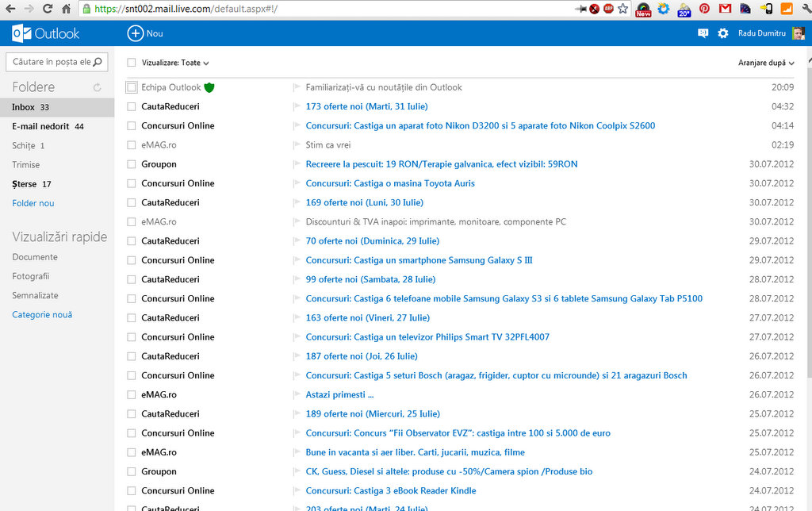Show the Semnalizate quick view
Image resolution: width=812 pixels, height=511 pixels.
point(35,295)
